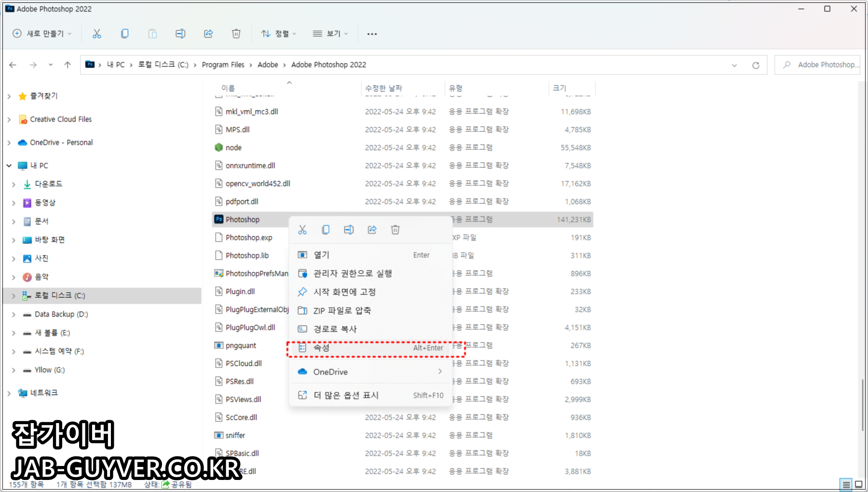Click the Share icon in the context menu
The image size is (868, 492).
372,230
